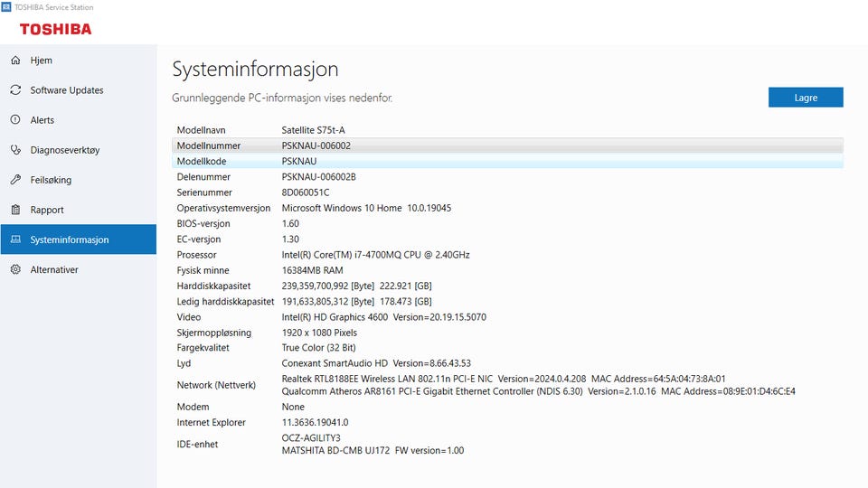Click the Alerts exclamation icon
Screen dimensions: 868x488
pos(15,120)
